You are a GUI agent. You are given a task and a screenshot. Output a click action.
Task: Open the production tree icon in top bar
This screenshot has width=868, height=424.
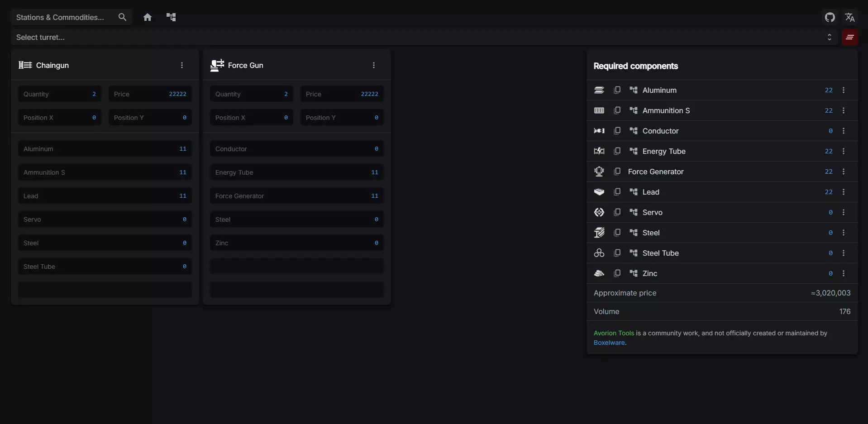(x=171, y=17)
